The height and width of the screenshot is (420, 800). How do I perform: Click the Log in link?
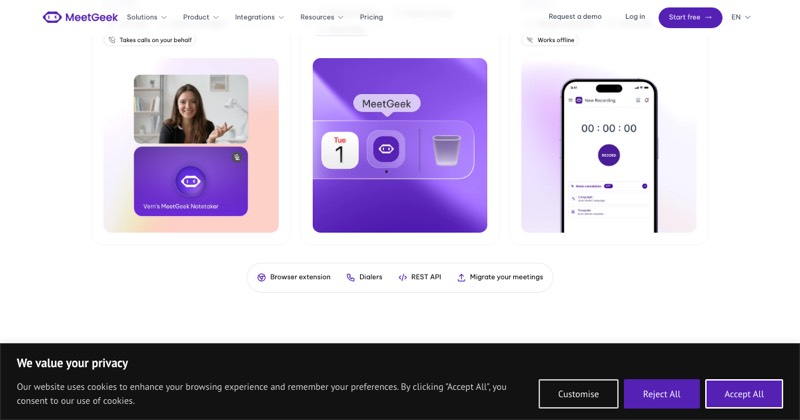coord(635,16)
